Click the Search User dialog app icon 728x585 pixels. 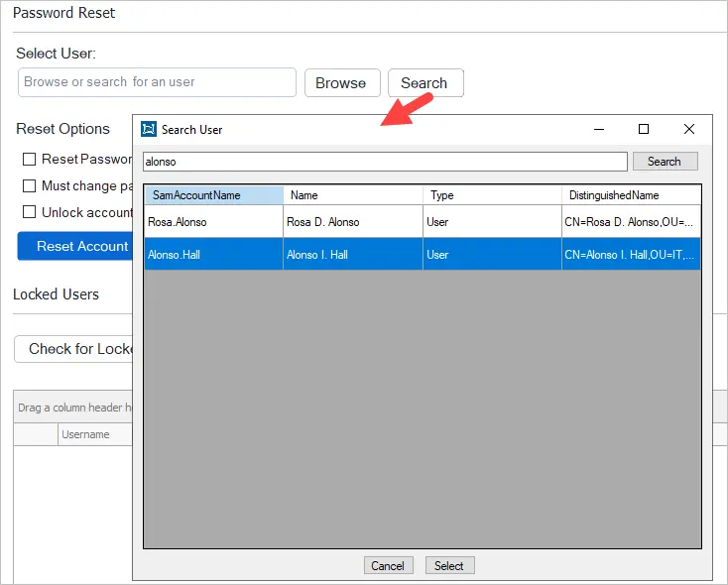[x=149, y=129]
